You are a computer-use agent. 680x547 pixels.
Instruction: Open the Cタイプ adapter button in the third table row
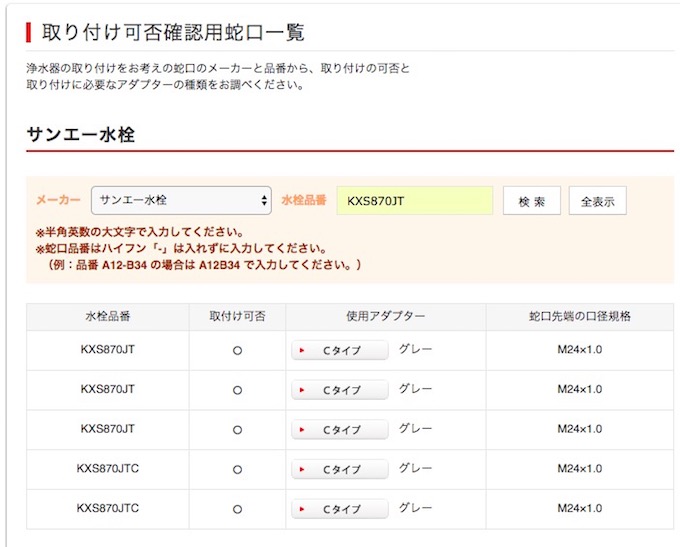pyautogui.click(x=340, y=430)
